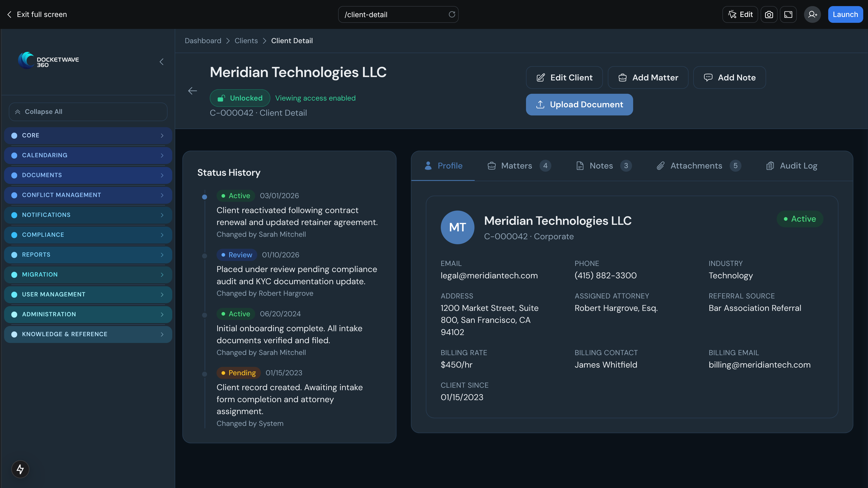Click the Review badge dated 01/10/2026
The image size is (868, 488).
(x=236, y=255)
